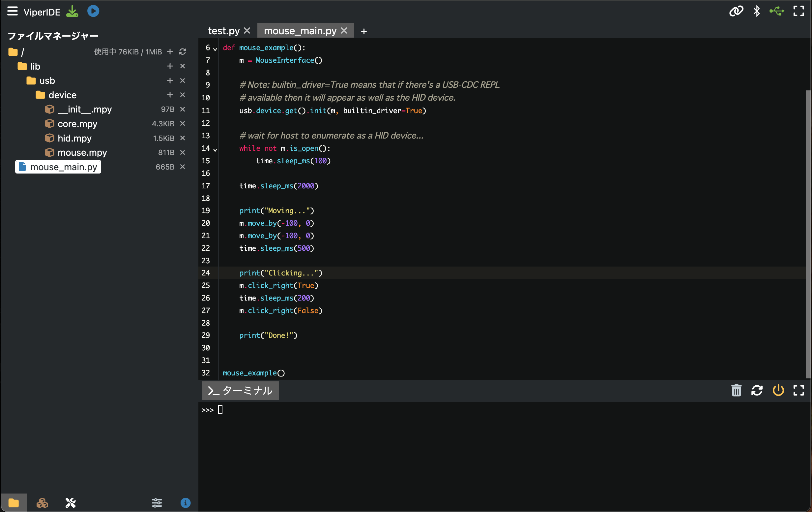Screen dimensions: 812x512
Task: Run the current script with play button
Action: 93,11
